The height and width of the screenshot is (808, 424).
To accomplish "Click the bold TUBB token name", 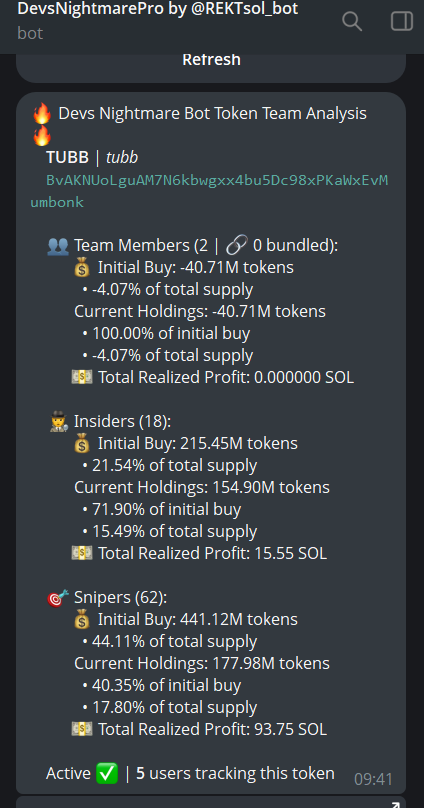I will (67, 158).
